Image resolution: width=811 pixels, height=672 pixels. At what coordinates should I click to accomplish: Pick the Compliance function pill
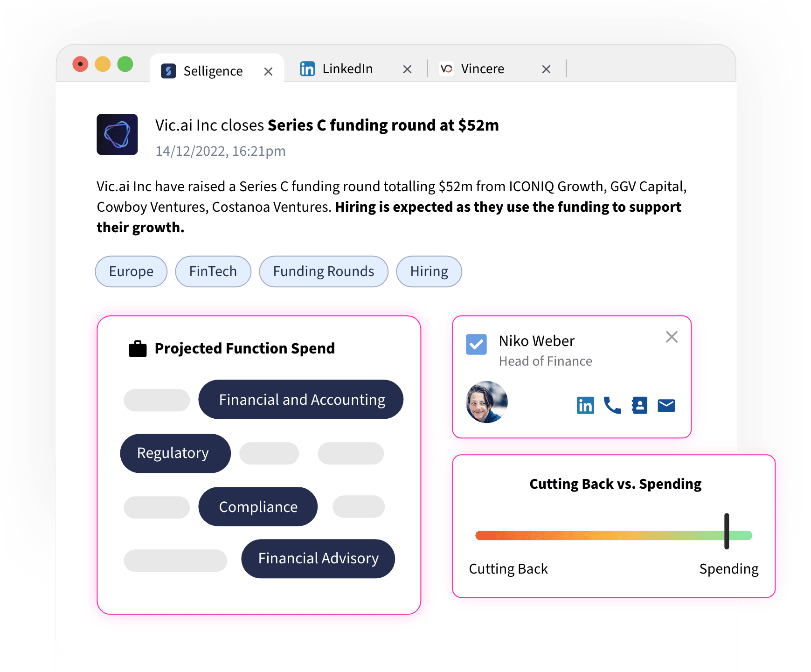click(x=258, y=506)
